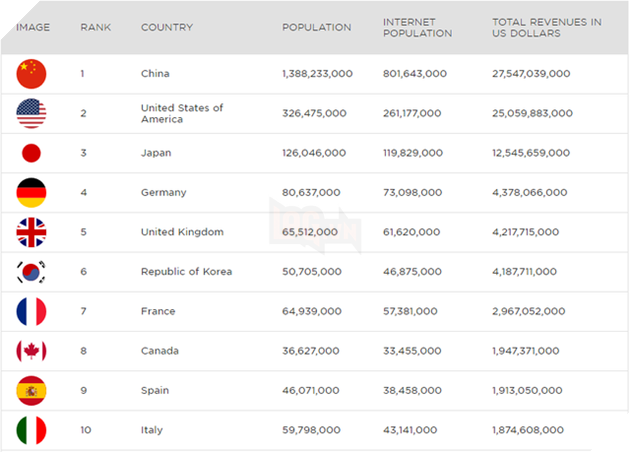
Task: Click TOTAL REVENUES IN US DOLLARS header
Action: tap(546, 27)
